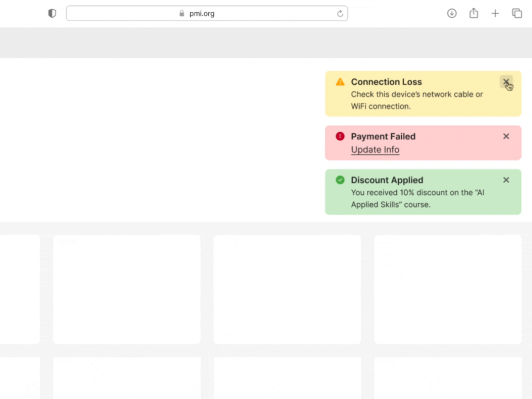Screen dimensions: 532x399
Task: Open the tab overview icon
Action: pos(517,13)
